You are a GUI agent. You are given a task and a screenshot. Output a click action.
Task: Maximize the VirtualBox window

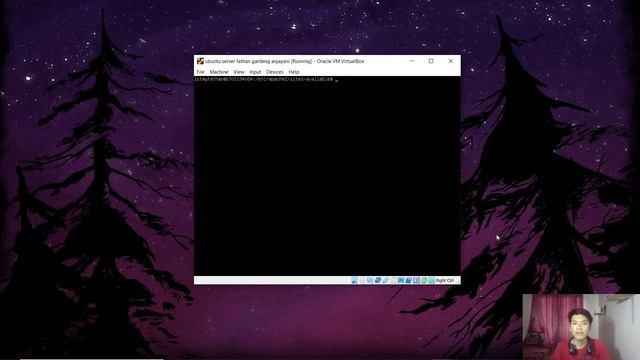[431, 61]
